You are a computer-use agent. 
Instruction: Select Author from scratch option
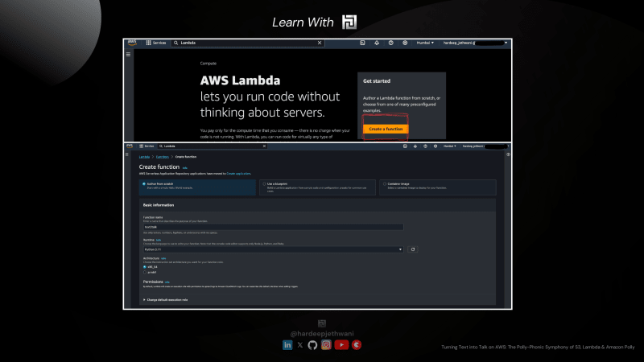pyautogui.click(x=197, y=187)
